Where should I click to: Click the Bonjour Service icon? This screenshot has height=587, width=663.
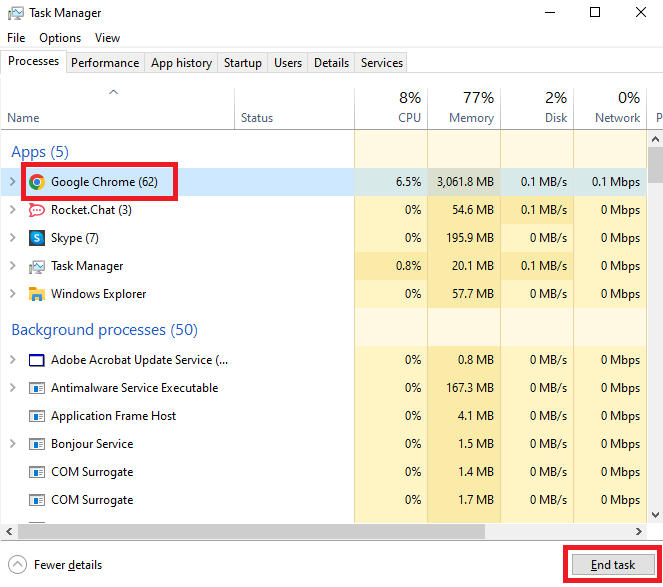37,444
